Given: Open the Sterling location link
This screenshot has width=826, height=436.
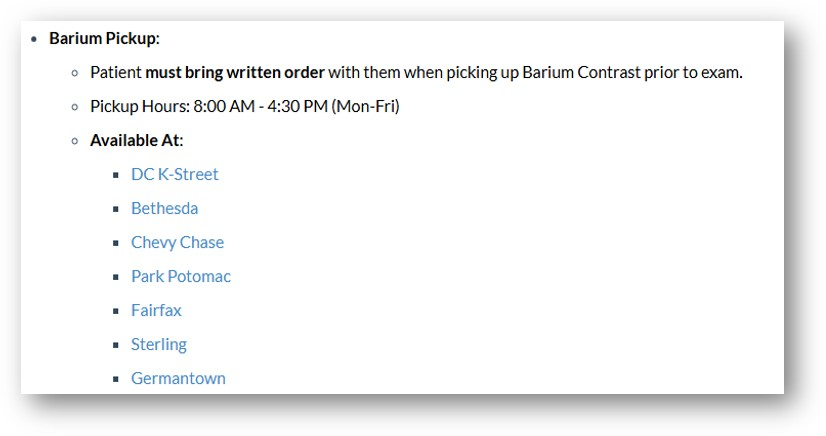Looking at the screenshot, I should 159,344.
